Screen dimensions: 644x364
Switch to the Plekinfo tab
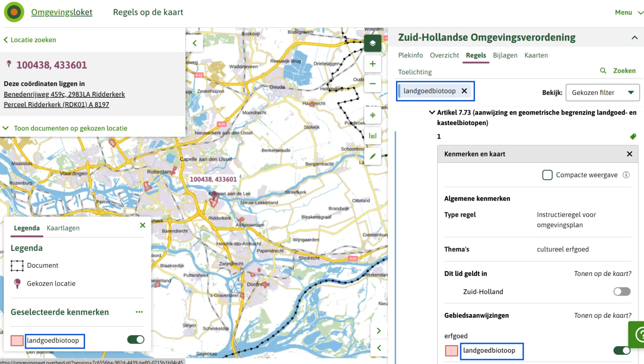(411, 56)
